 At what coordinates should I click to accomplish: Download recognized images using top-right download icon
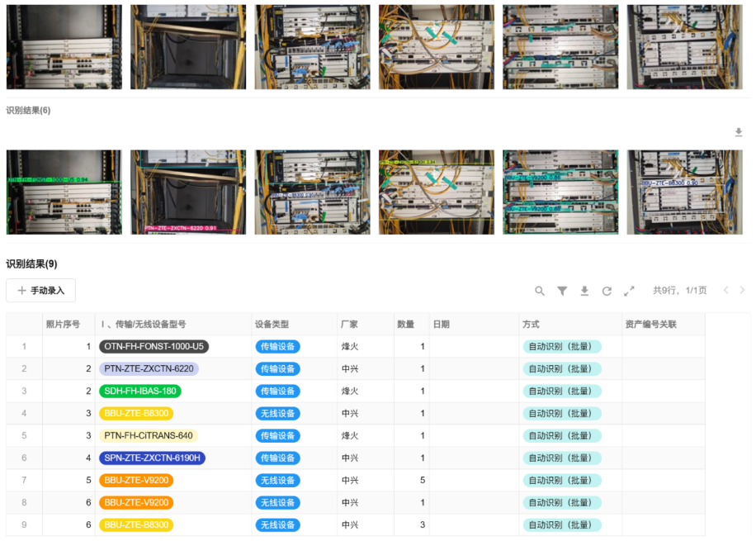point(739,132)
